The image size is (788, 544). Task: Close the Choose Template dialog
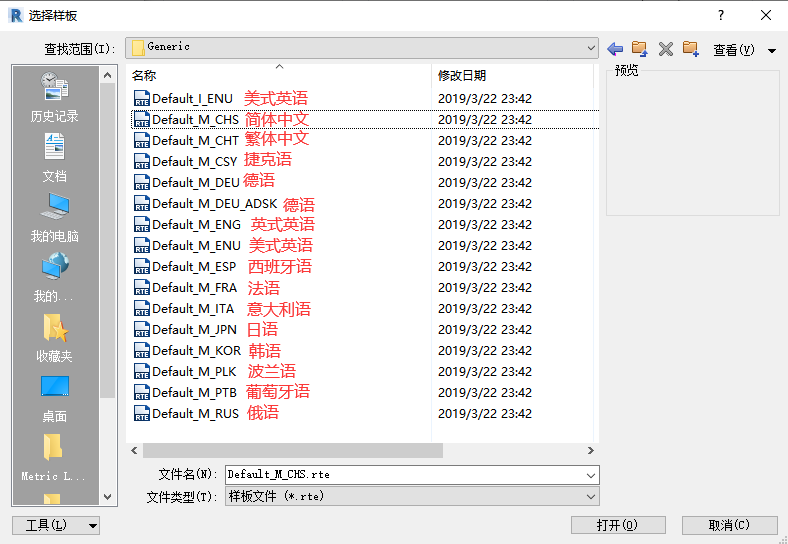click(x=765, y=16)
